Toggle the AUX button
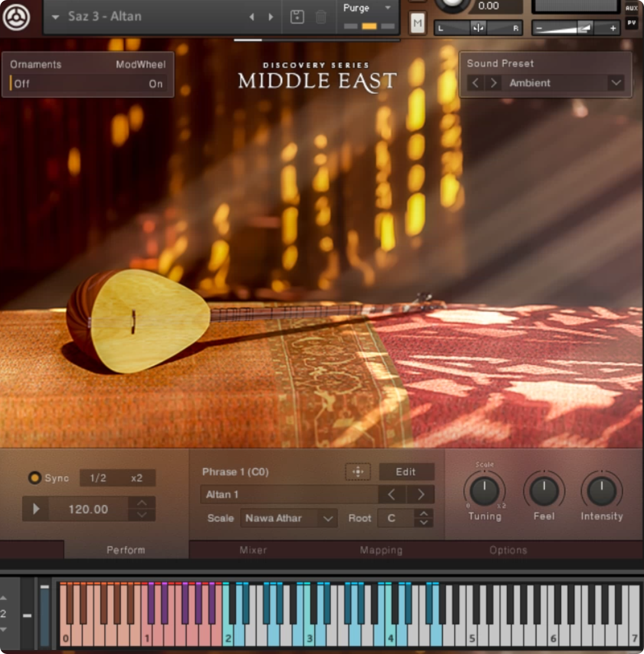This screenshot has height=654, width=644. [x=631, y=8]
